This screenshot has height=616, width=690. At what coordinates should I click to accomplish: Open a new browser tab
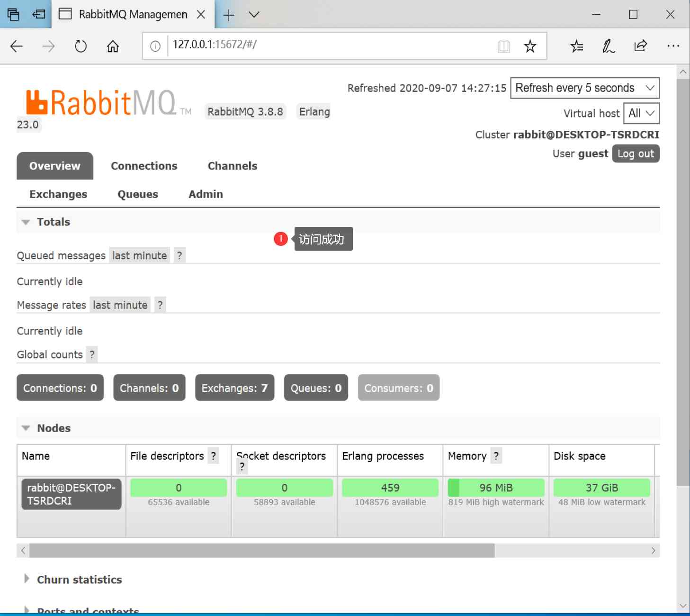(229, 15)
